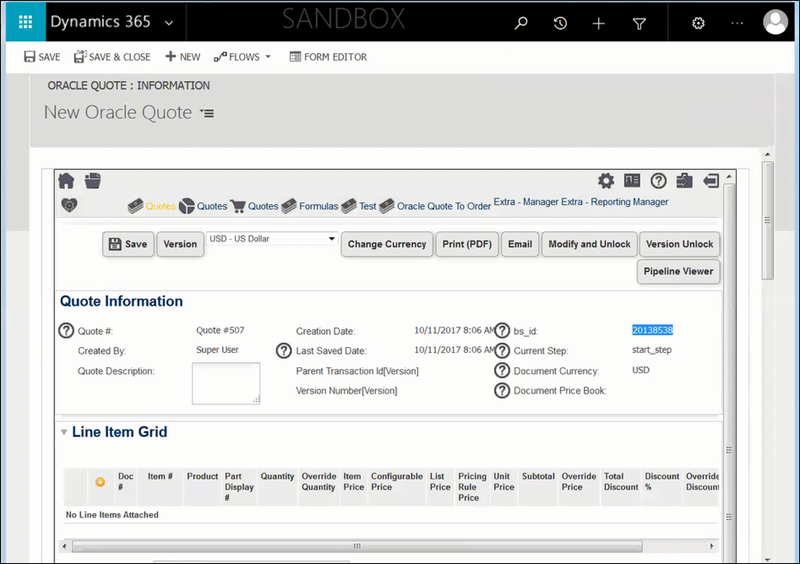This screenshot has width=800, height=564.
Task: Click the Version Unlock button
Action: [680, 244]
